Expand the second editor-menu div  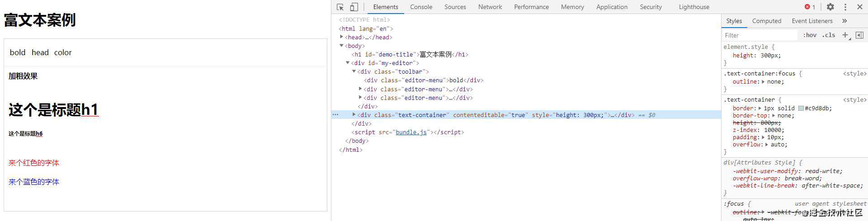point(360,89)
